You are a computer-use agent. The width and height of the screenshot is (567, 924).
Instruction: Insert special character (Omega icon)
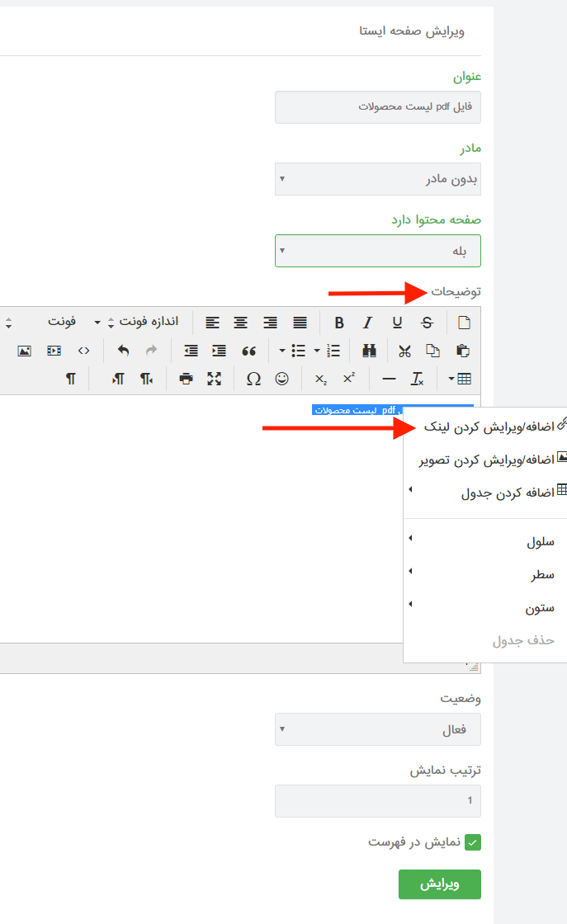pyautogui.click(x=253, y=379)
